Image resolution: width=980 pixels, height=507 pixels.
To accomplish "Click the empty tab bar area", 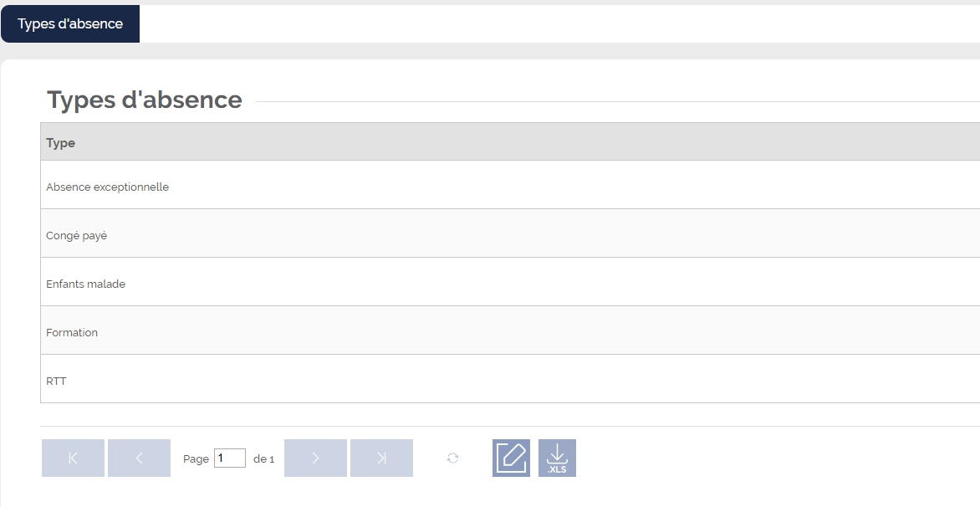I will click(559, 23).
